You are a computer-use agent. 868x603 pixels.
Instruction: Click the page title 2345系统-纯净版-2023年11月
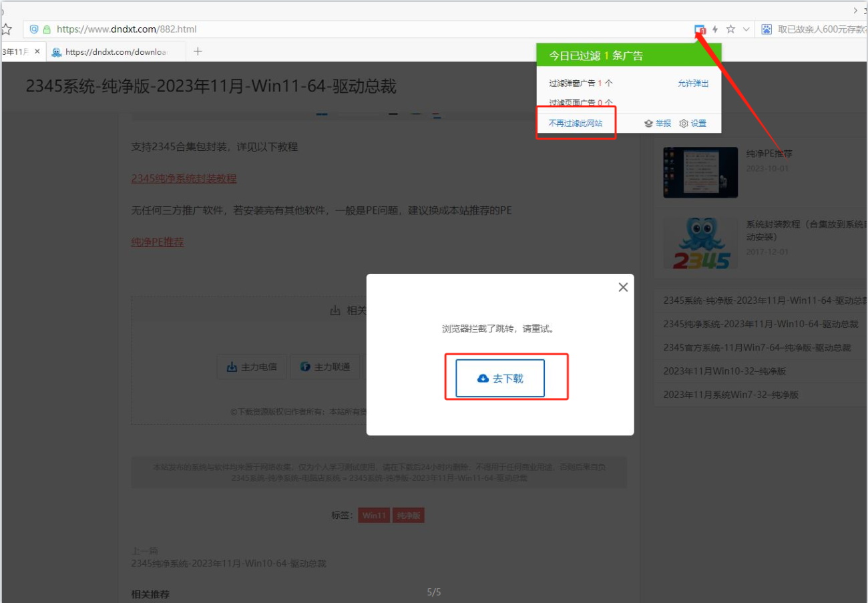click(x=211, y=86)
